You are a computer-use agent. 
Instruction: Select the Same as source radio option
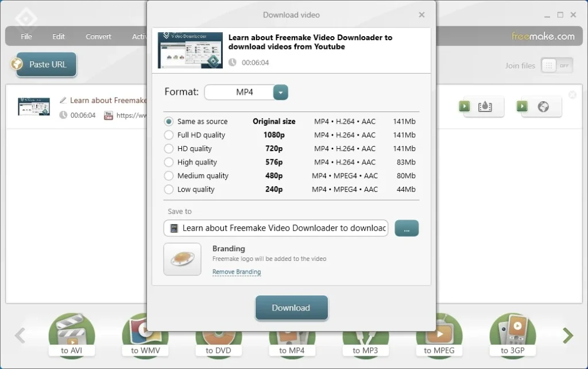[169, 121]
